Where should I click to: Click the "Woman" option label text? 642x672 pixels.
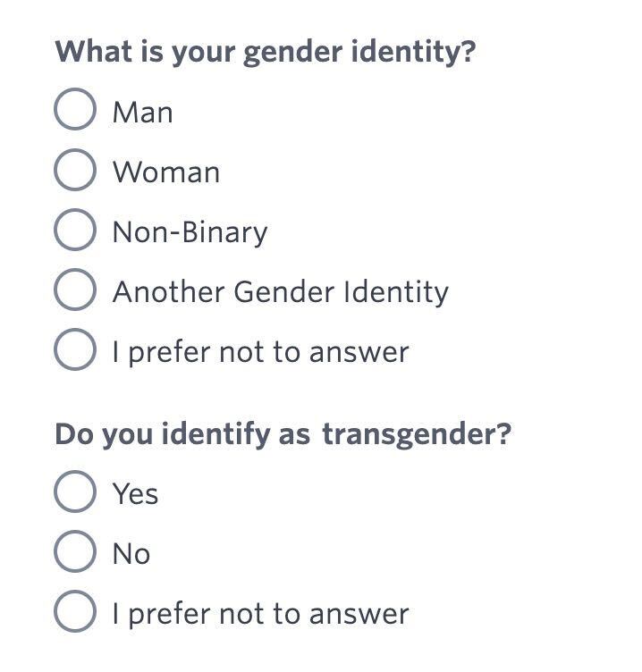pos(165,172)
